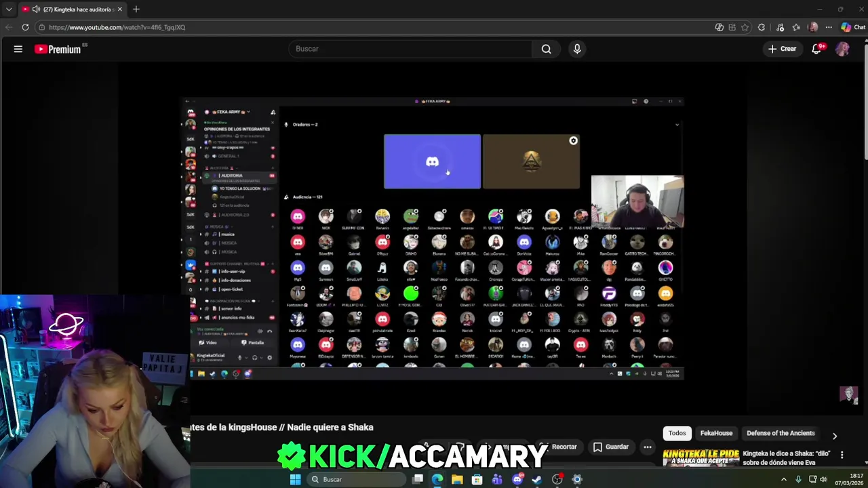868x488 pixels.
Task: Open the browser tab search dropdown
Action: pos(8,9)
